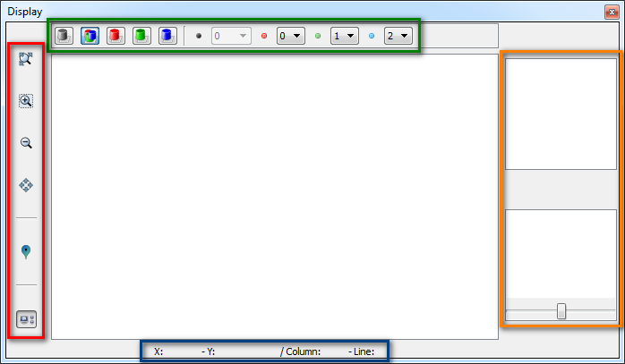
Task: Close the Display window
Action: [612, 11]
